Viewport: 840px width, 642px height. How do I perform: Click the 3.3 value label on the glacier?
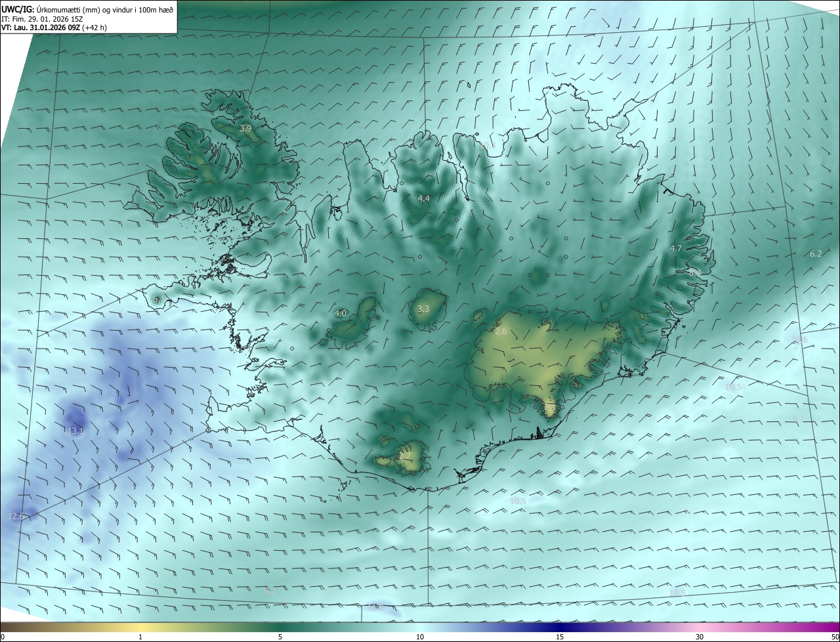423,309
